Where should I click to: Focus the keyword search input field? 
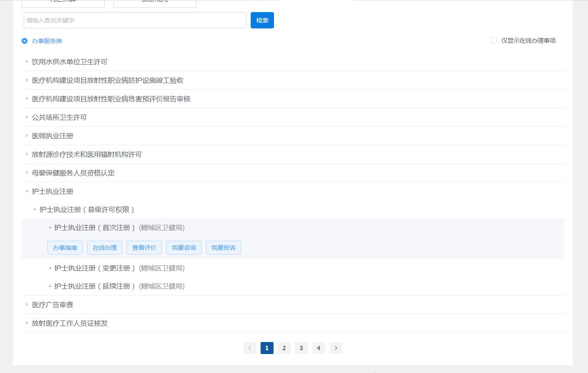pos(135,20)
